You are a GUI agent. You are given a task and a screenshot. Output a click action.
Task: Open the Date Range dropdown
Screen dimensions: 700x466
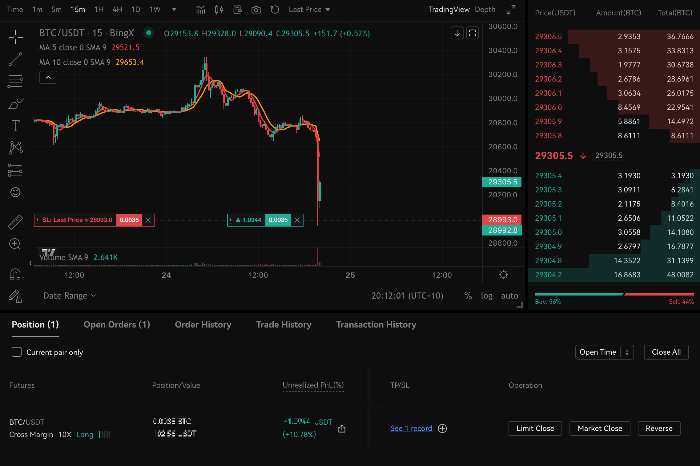pos(70,296)
